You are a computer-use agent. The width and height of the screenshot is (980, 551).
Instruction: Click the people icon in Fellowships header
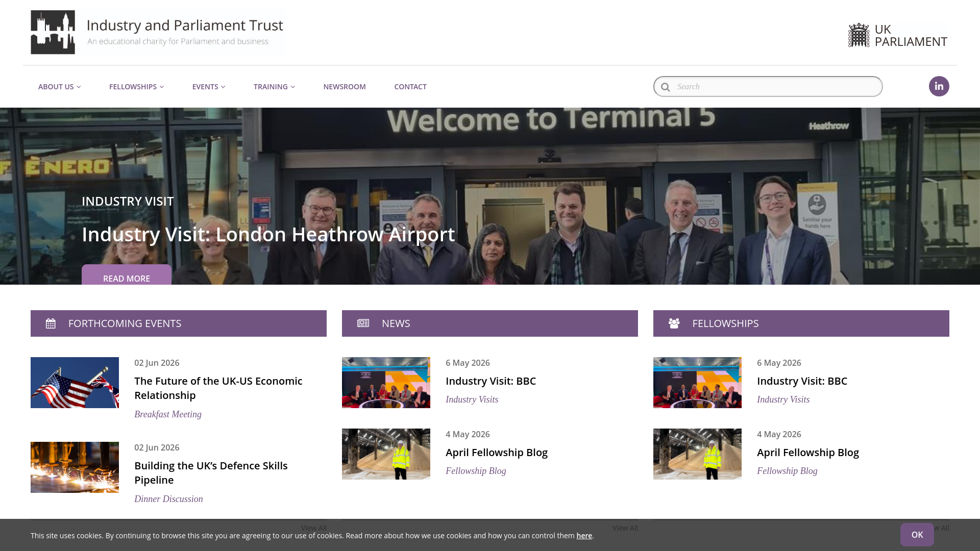click(x=674, y=323)
